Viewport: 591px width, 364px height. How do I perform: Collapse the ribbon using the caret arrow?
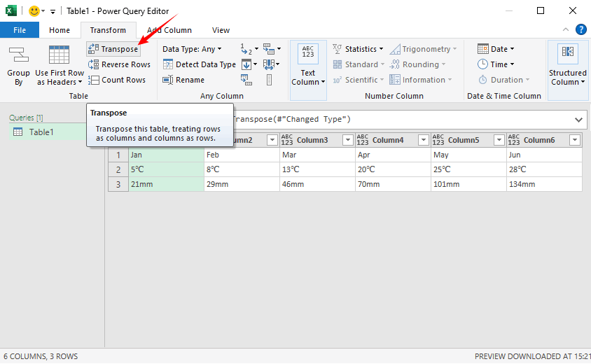[566, 29]
